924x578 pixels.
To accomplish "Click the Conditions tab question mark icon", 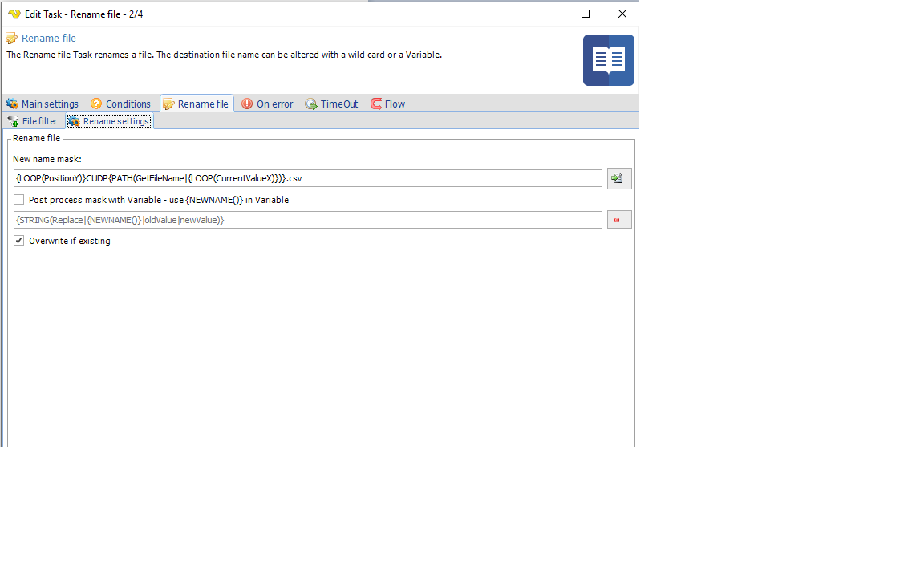I will 96,104.
